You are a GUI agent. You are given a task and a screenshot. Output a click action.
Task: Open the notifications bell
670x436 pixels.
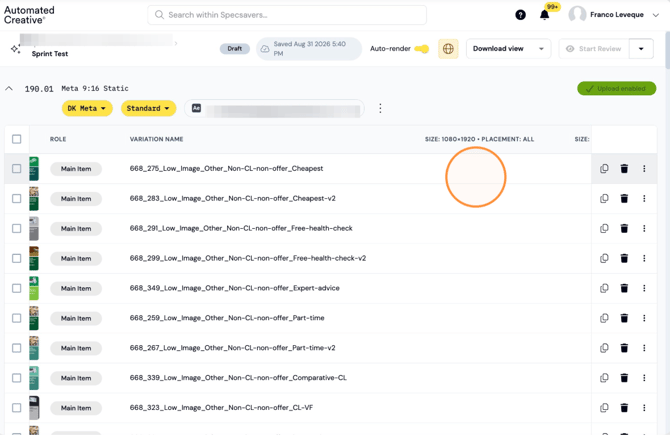544,15
